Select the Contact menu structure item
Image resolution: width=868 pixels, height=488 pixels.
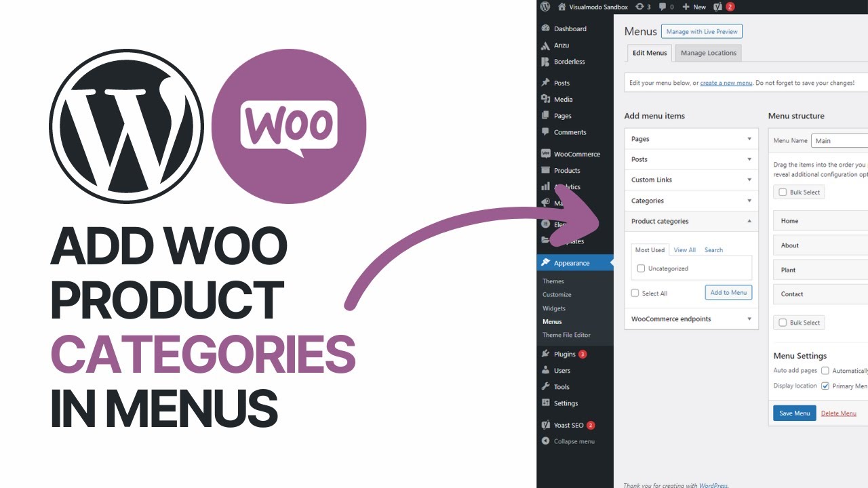821,294
